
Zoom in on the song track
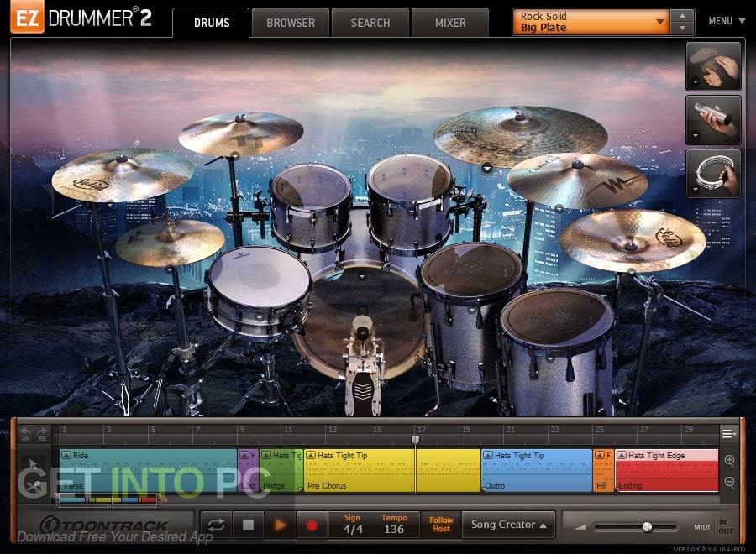(x=729, y=460)
